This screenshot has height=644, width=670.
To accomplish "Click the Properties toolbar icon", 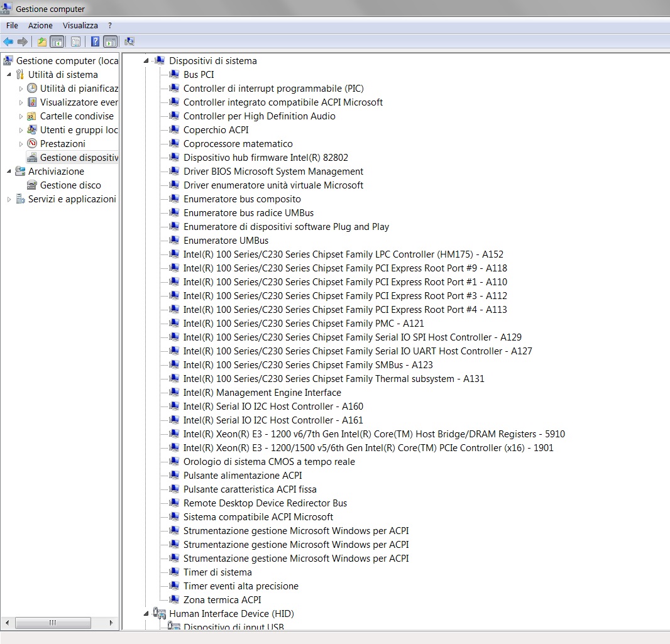I will pos(75,41).
